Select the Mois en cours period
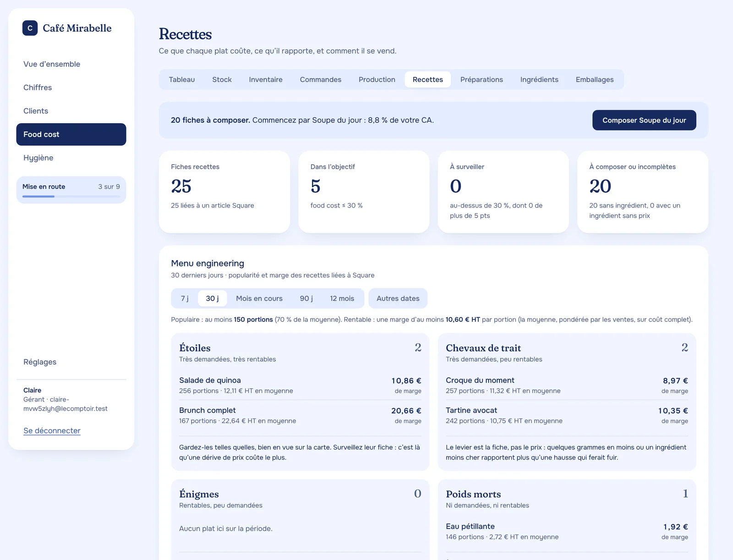Viewport: 733px width, 560px height. tap(259, 298)
